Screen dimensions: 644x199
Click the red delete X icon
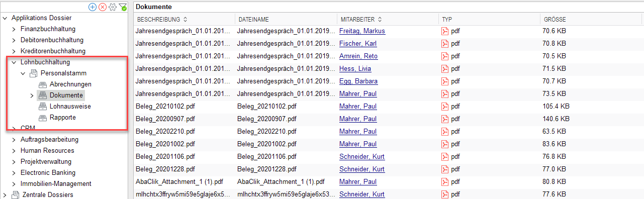pos(103,7)
